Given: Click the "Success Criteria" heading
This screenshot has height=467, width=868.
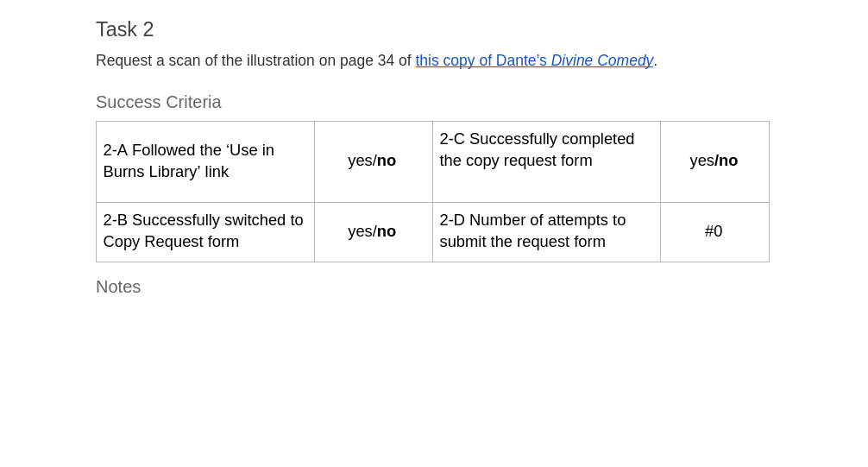Looking at the screenshot, I should [159, 102].
